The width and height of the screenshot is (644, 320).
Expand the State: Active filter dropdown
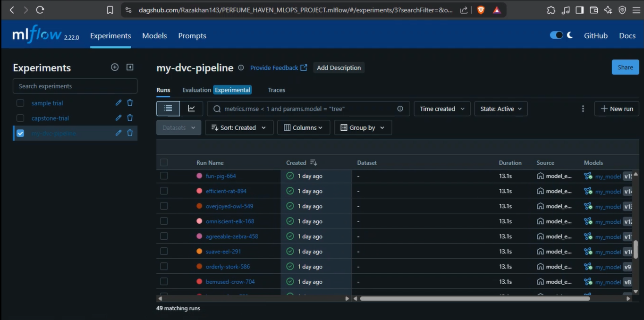pyautogui.click(x=500, y=109)
